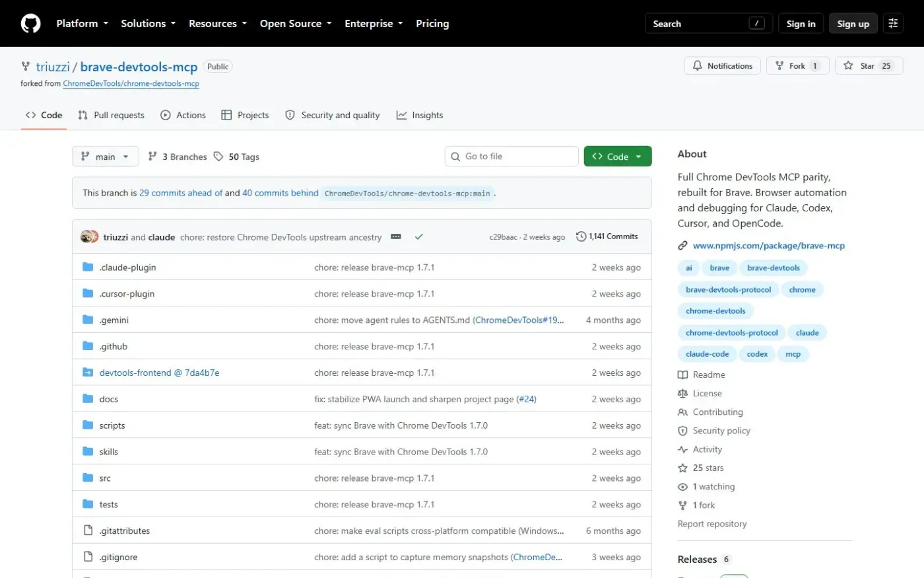924x578 pixels.
Task: Expand the Solutions menu
Action: pos(148,24)
